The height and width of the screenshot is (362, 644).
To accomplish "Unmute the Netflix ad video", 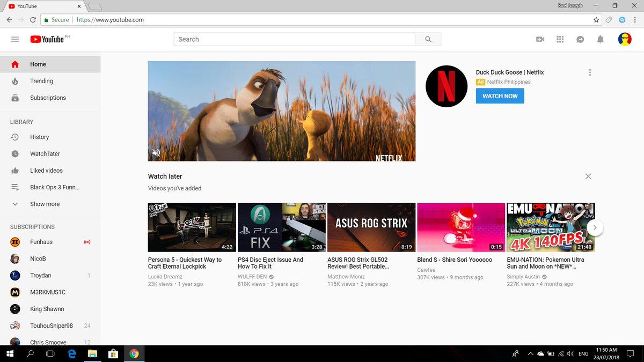I will click(x=156, y=153).
